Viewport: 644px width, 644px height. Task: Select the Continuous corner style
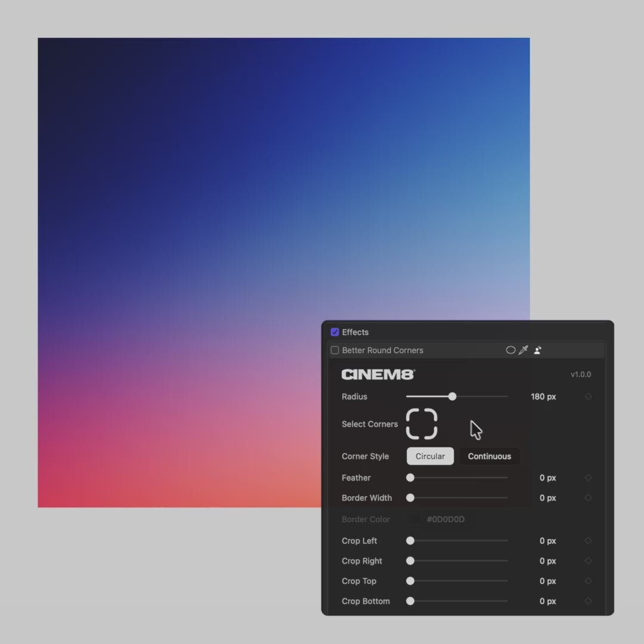pyautogui.click(x=489, y=456)
